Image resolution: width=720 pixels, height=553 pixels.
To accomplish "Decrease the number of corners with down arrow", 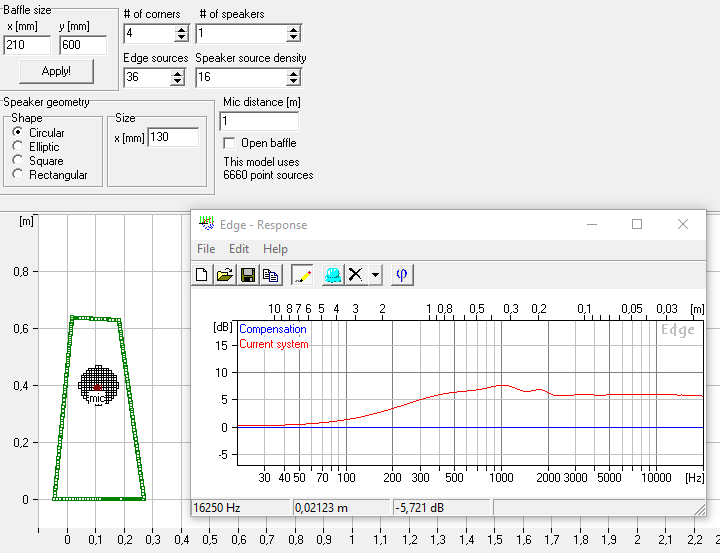I will pyautogui.click(x=181, y=37).
